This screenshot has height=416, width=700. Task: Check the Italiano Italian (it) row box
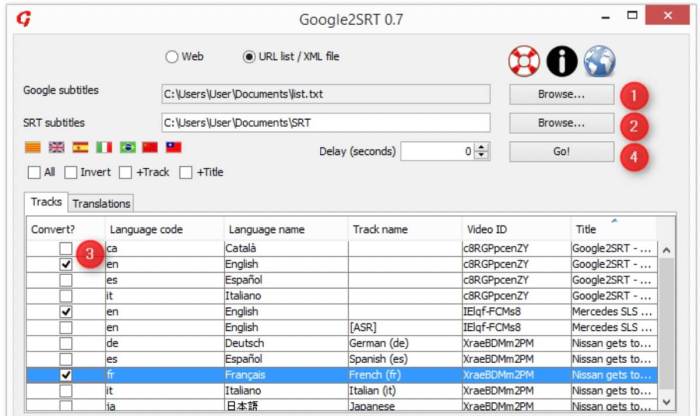point(66,391)
